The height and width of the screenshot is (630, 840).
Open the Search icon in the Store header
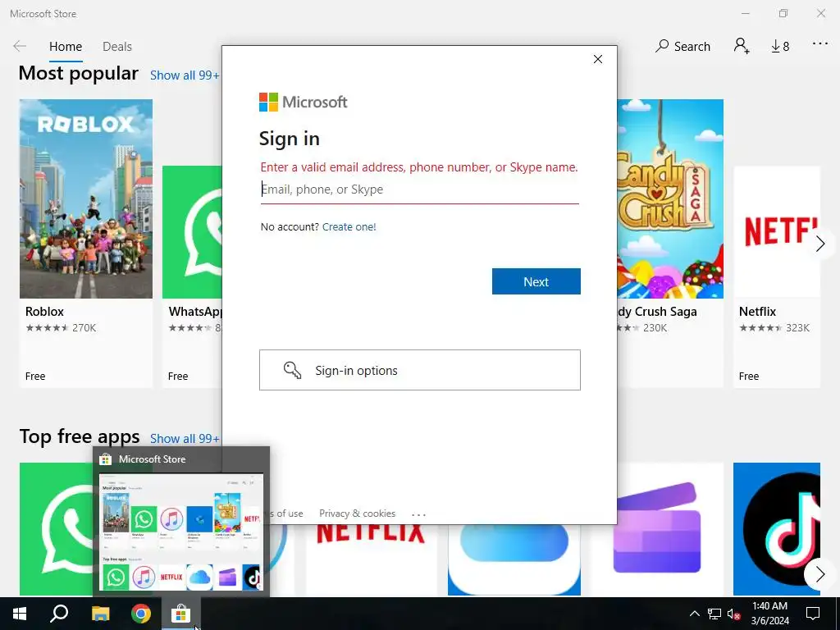pos(682,46)
